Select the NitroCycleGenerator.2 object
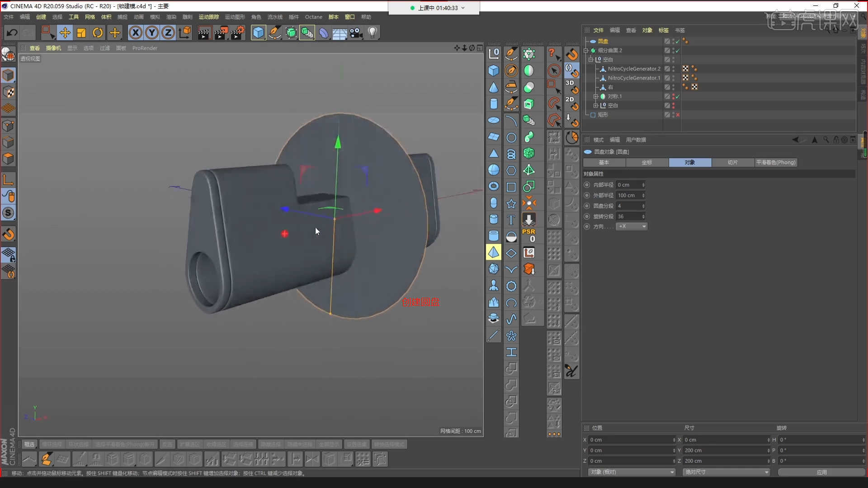The image size is (868, 488). (634, 69)
